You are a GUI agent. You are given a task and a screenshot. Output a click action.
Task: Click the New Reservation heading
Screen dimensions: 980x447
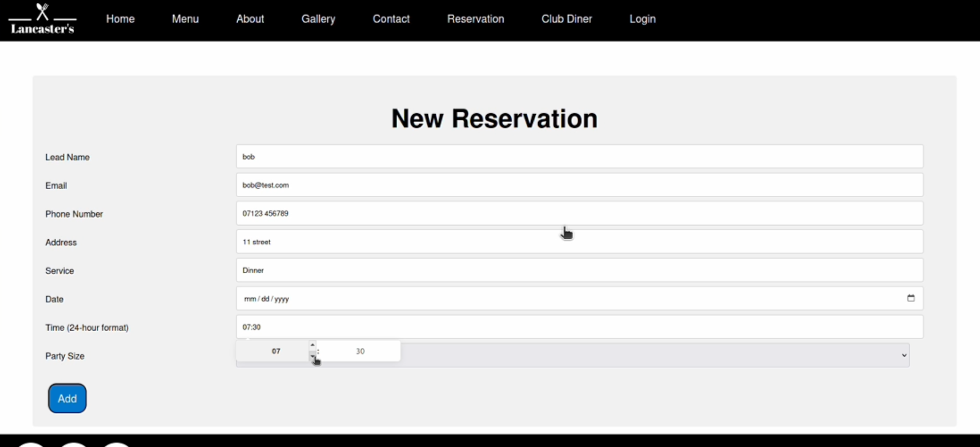pyautogui.click(x=494, y=119)
